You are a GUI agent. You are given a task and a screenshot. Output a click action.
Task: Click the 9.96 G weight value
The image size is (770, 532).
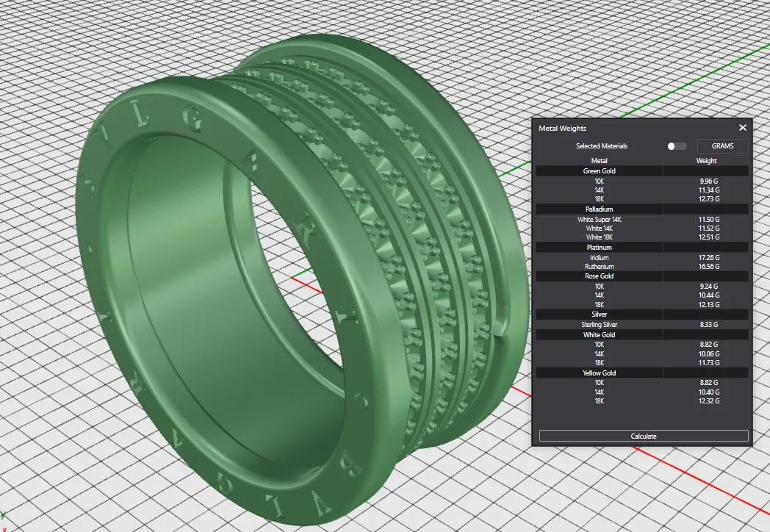(708, 181)
